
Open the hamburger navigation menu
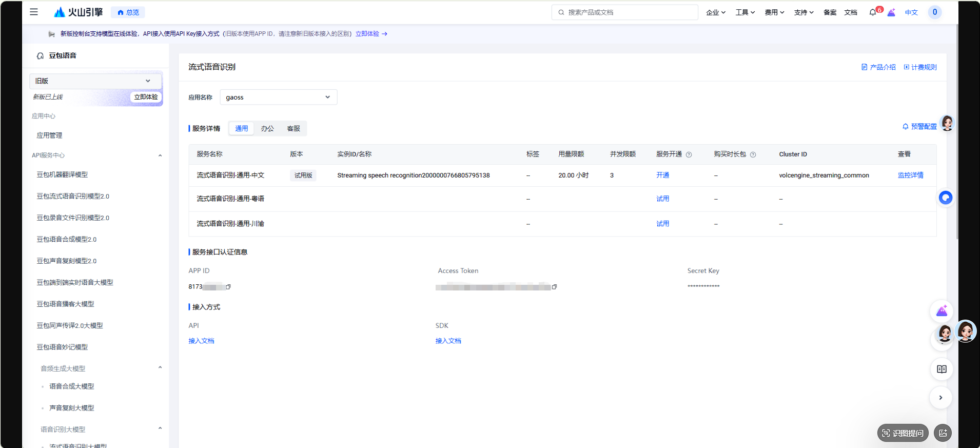34,12
